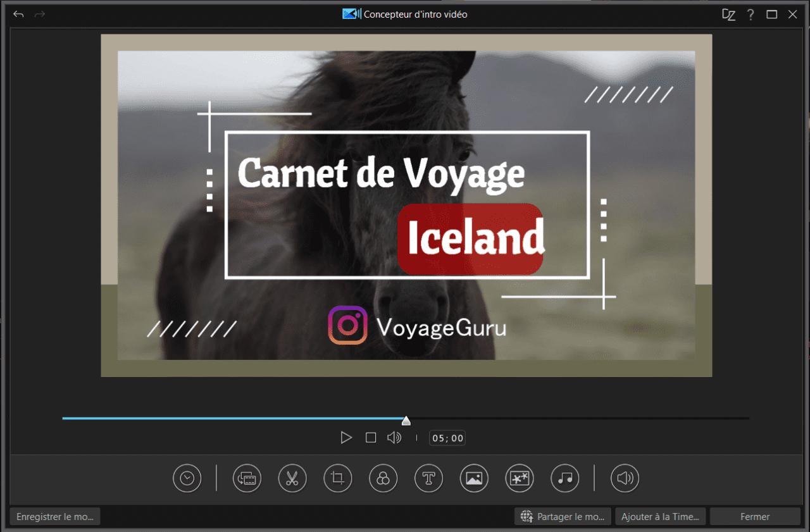Open the crop tool
Viewport: 810px width, 532px height.
coord(337,478)
